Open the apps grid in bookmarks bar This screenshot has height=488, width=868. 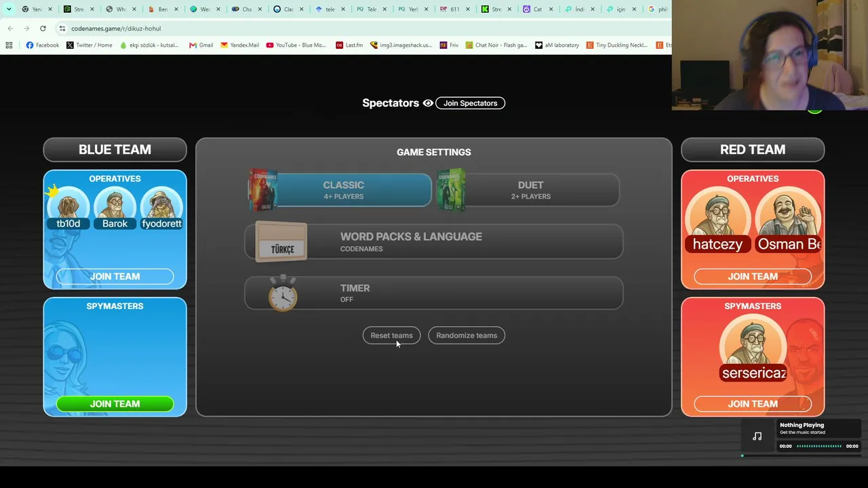[x=9, y=45]
